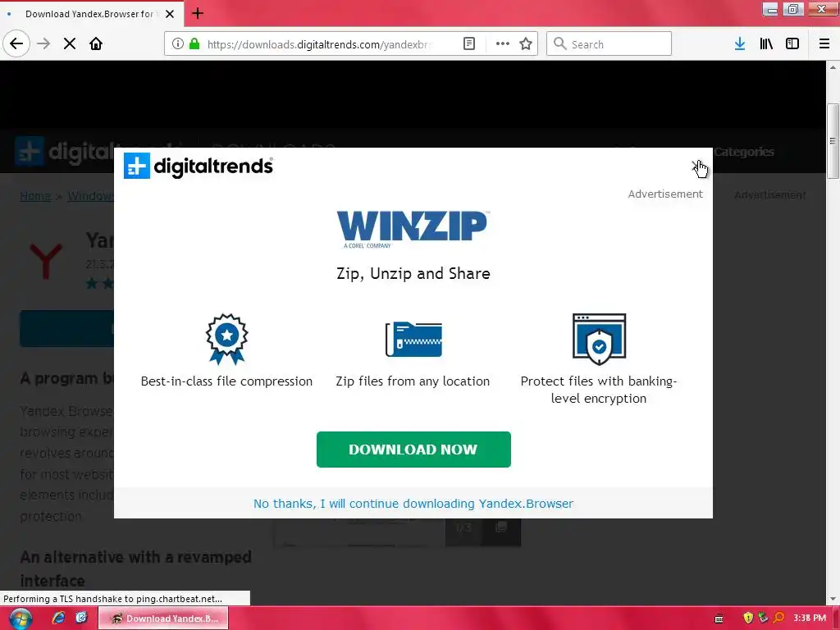Click the yellow shield tray icon
840x630 pixels.
coord(748,619)
